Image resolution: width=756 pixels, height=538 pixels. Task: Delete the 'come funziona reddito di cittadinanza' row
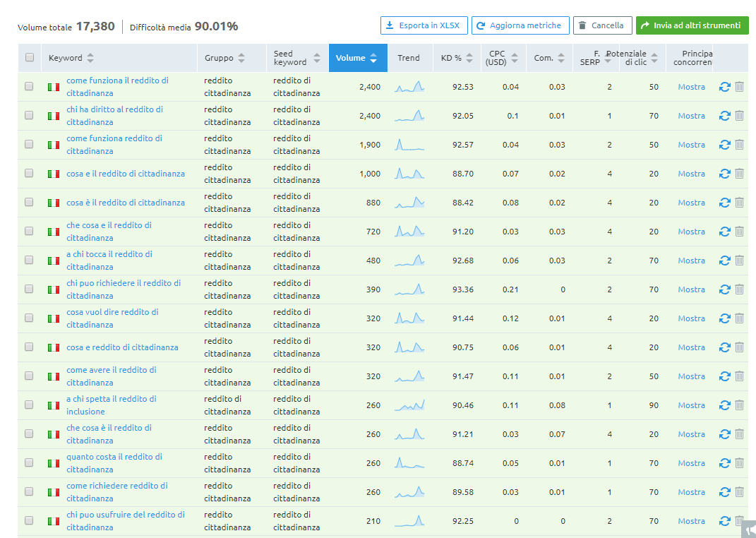(x=739, y=145)
